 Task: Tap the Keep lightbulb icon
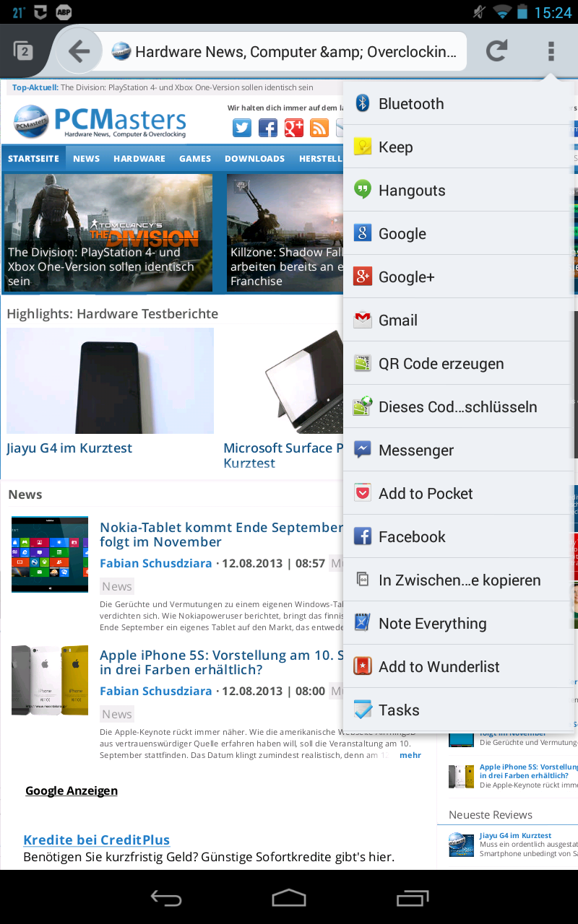363,147
